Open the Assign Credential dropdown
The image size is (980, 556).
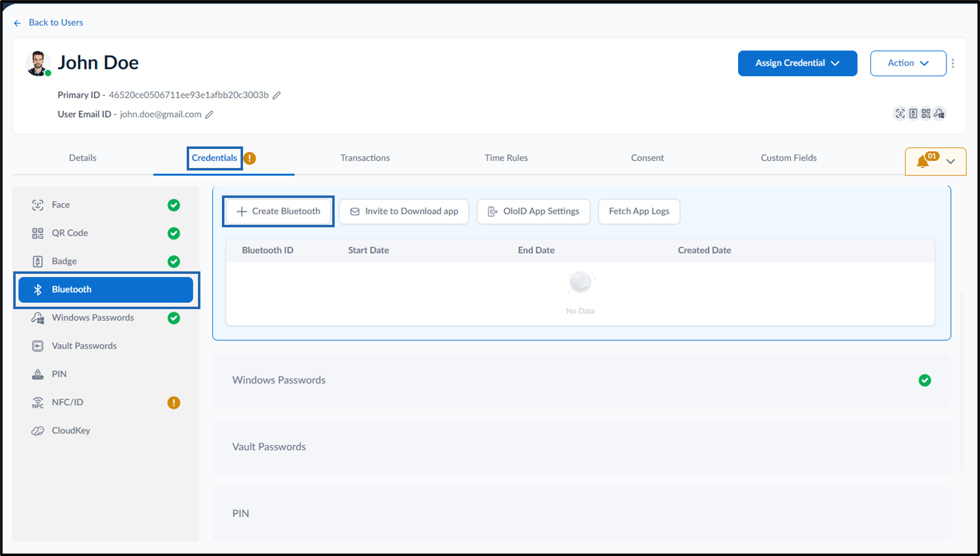pyautogui.click(x=798, y=63)
